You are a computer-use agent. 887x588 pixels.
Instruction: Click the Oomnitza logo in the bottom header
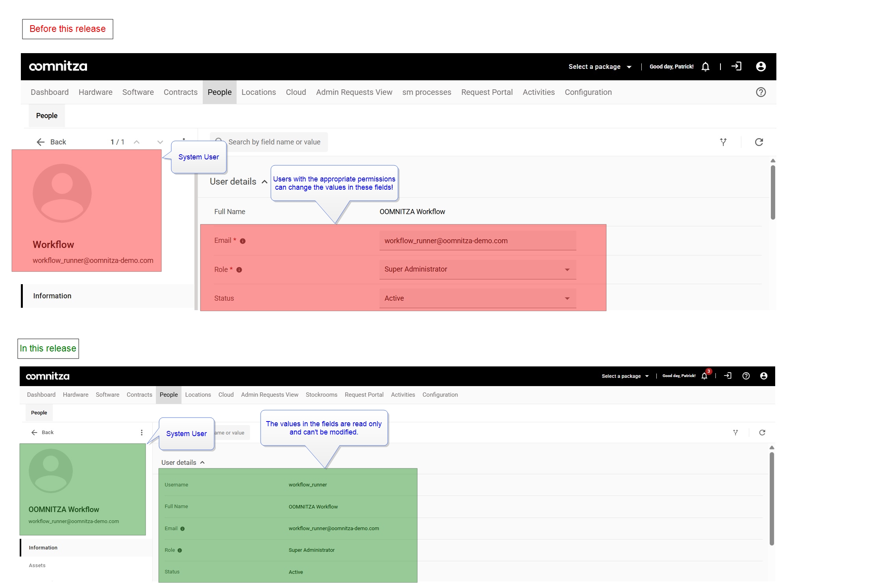click(48, 376)
